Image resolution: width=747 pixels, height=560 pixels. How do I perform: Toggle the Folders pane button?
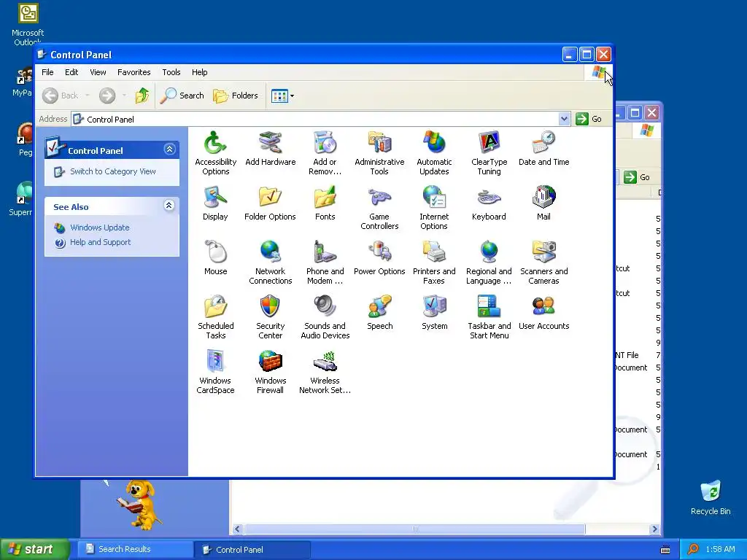click(236, 96)
